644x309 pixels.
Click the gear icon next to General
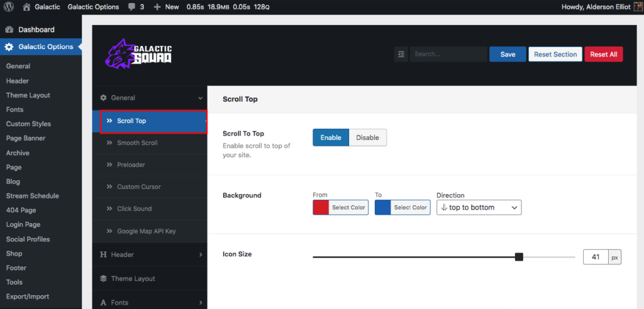[104, 98]
